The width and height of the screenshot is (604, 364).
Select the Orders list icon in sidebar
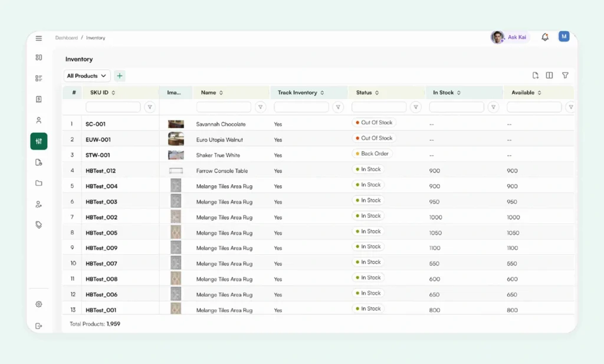coord(39,78)
